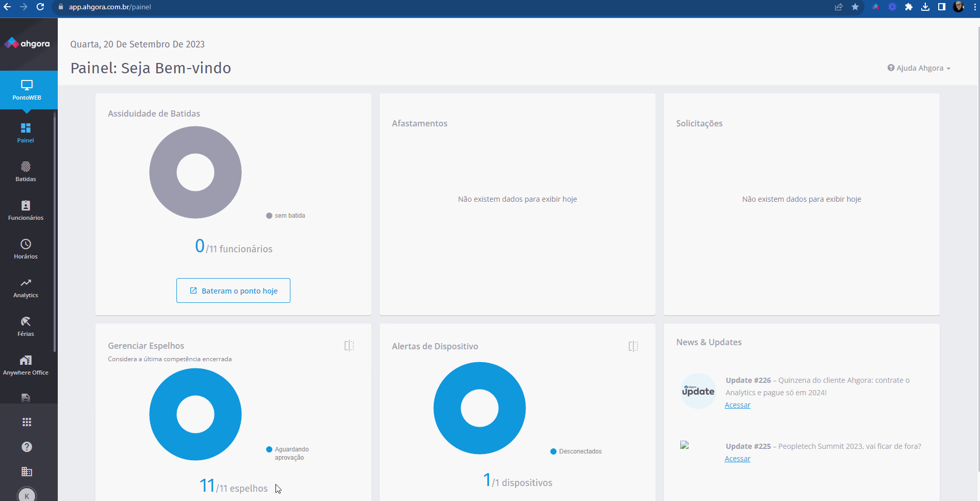Screen dimensions: 980x501
Task: Open browser downloads icon
Action: pyautogui.click(x=925, y=7)
